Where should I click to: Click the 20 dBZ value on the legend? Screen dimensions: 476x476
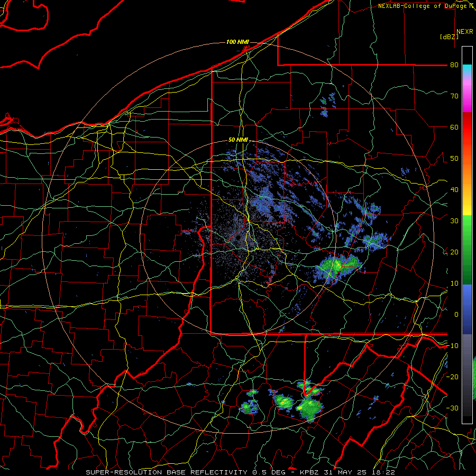454,252
